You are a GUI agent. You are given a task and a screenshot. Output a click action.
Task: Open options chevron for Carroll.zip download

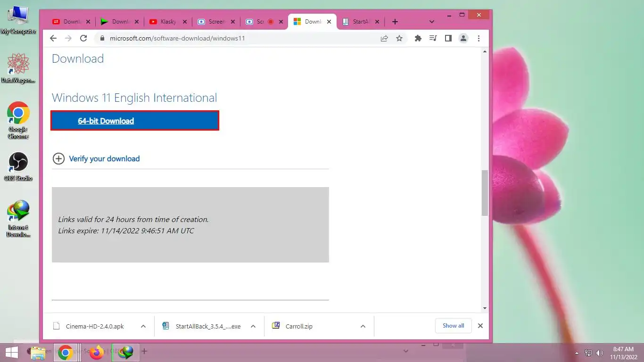pos(363,326)
